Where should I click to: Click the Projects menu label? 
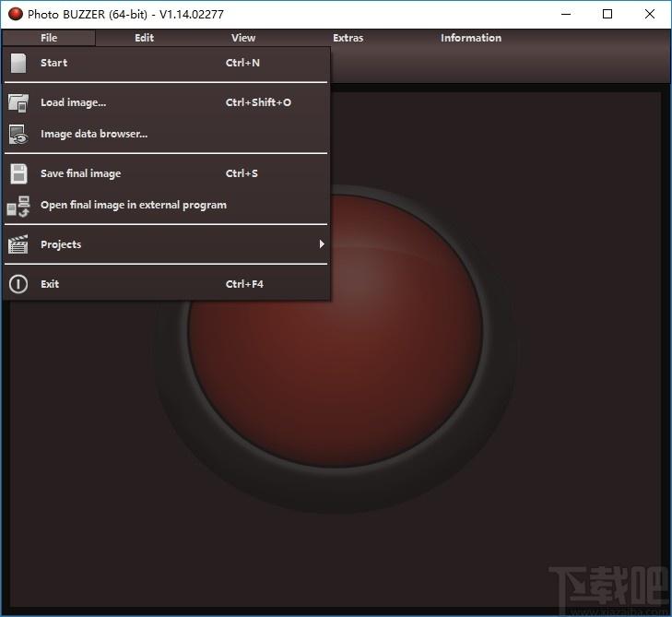(61, 244)
